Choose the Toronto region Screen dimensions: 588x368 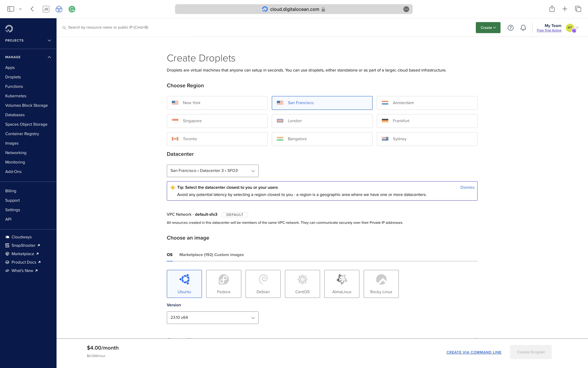[217, 139]
